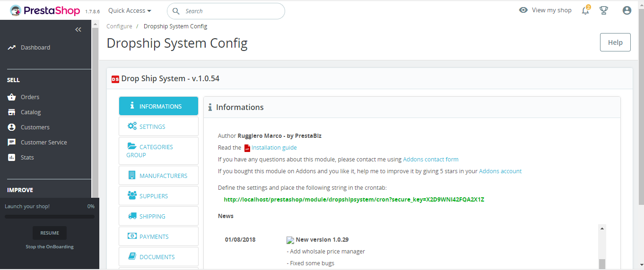
Task: Click the Orders basket icon
Action: tap(12, 97)
